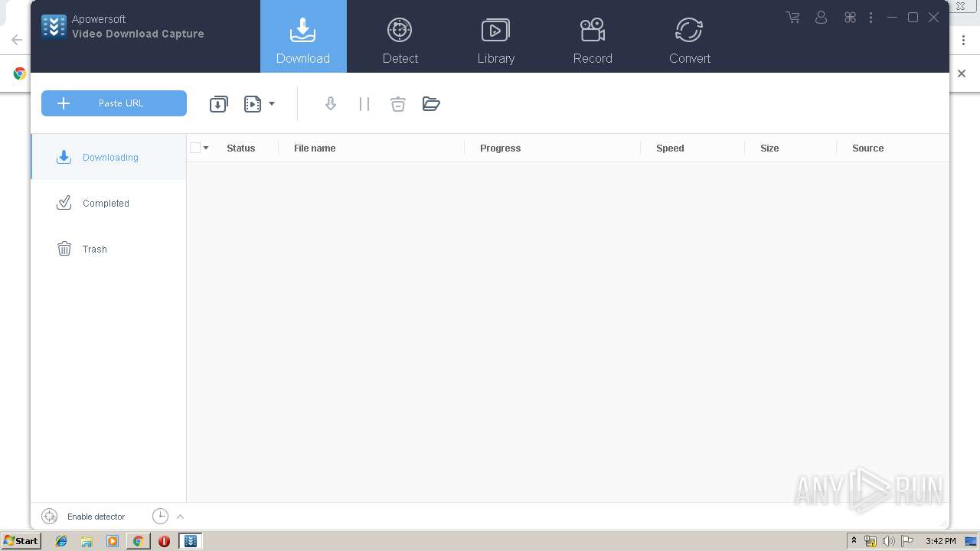
Task: Sort by the File name column header
Action: click(x=315, y=148)
